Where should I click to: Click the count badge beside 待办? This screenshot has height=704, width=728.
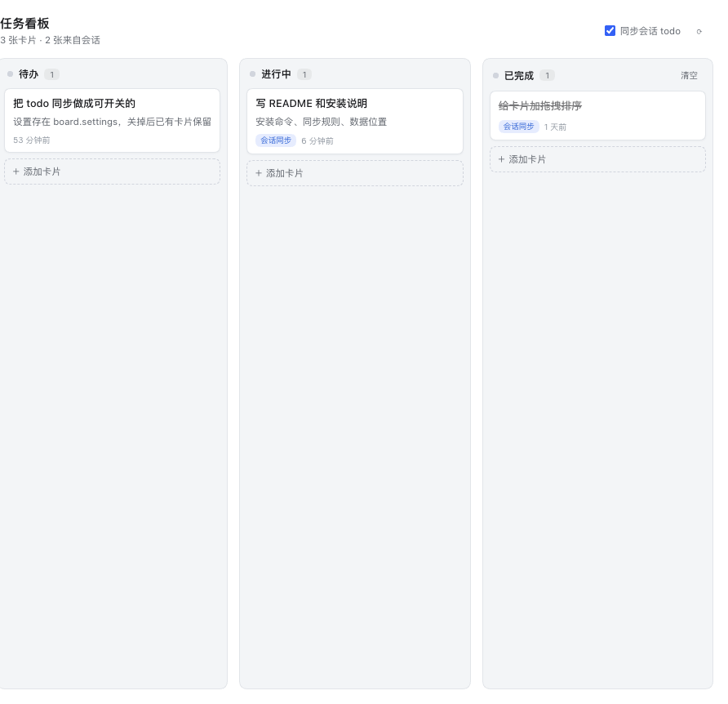click(52, 74)
